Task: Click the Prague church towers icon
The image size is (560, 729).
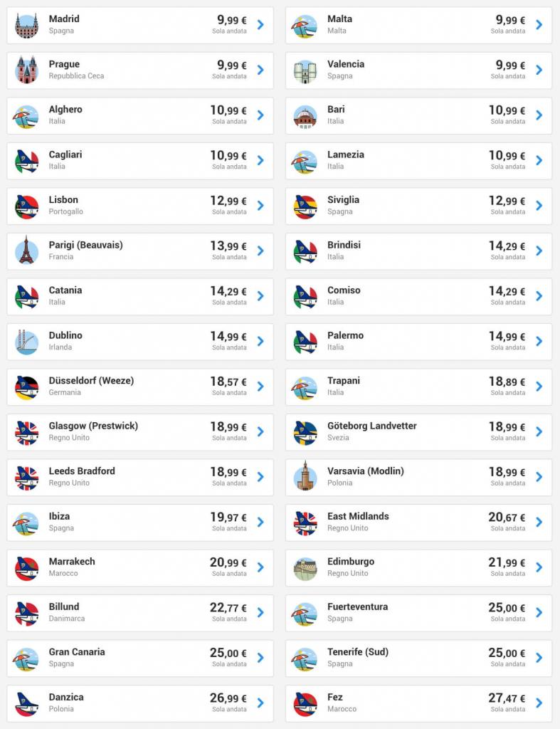Action: (26, 70)
